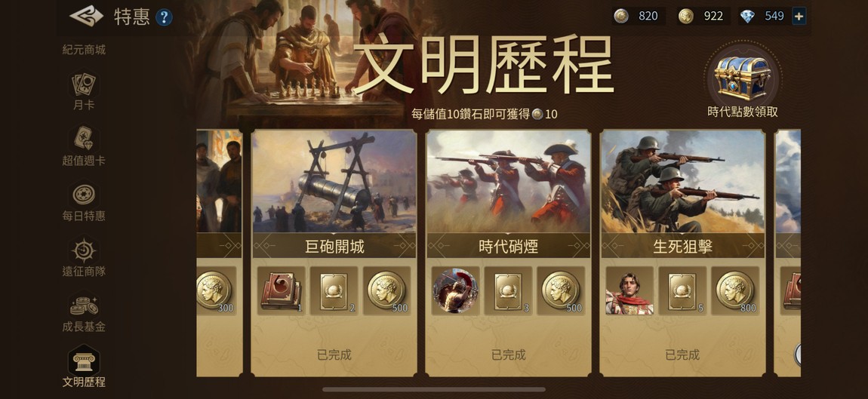Open the 月卡 card icon in sidebar
This screenshot has height=399, width=868.
pyautogui.click(x=84, y=84)
